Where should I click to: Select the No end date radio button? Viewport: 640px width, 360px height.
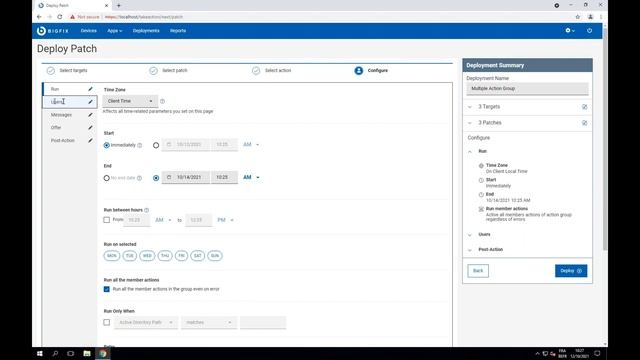(107, 178)
